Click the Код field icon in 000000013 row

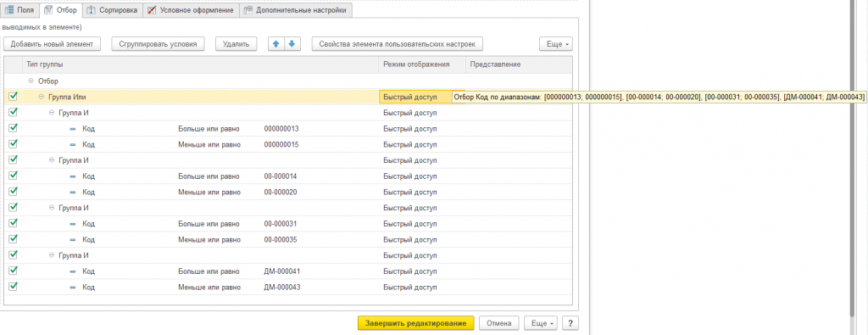(73, 129)
